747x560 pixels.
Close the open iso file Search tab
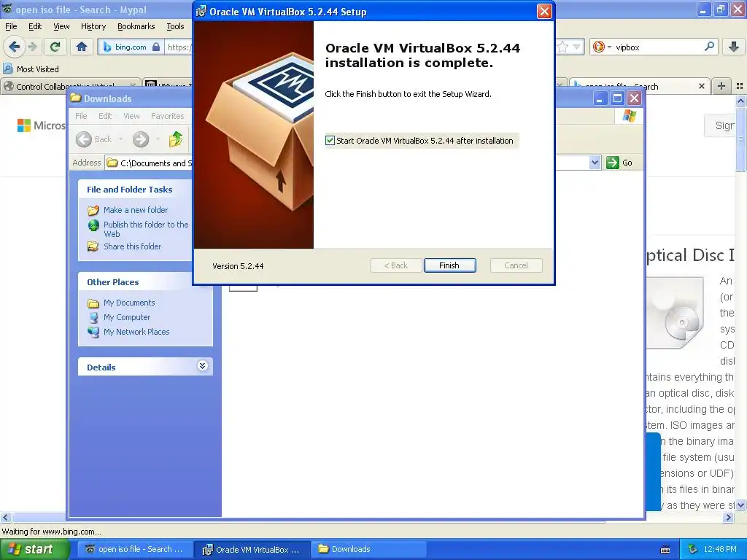click(x=701, y=86)
